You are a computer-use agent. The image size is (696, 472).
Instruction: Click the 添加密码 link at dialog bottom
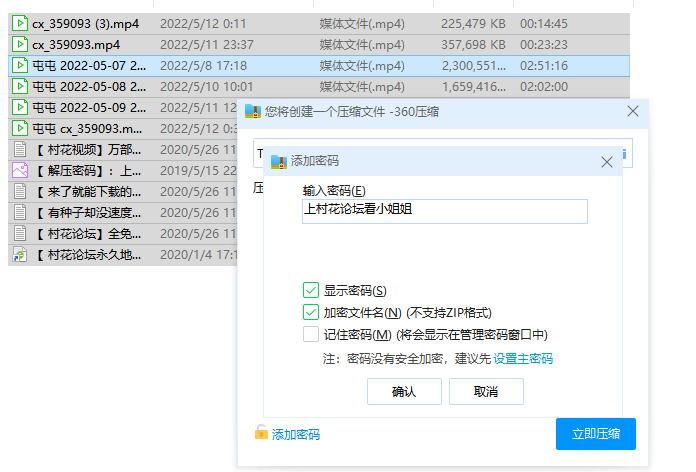click(296, 434)
